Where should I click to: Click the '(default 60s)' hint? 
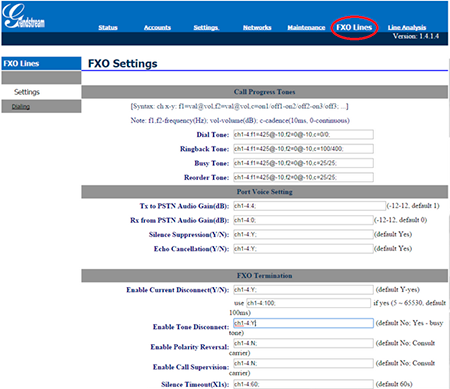[394, 384]
